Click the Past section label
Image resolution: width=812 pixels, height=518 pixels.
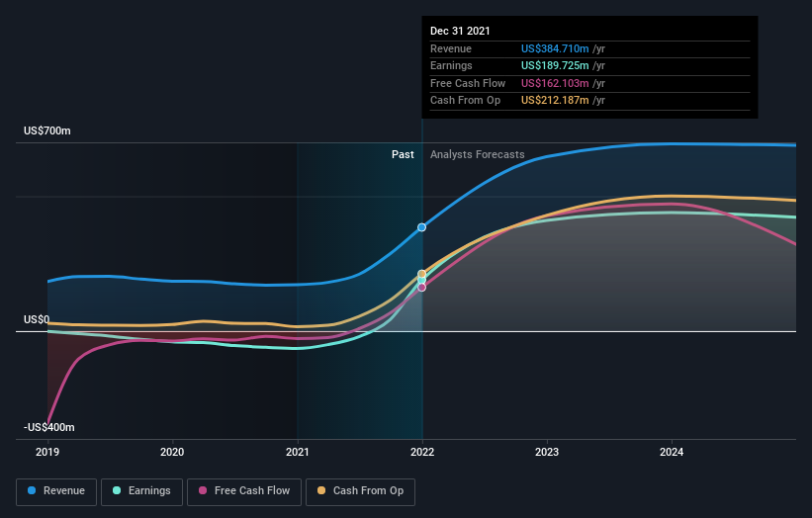point(403,155)
